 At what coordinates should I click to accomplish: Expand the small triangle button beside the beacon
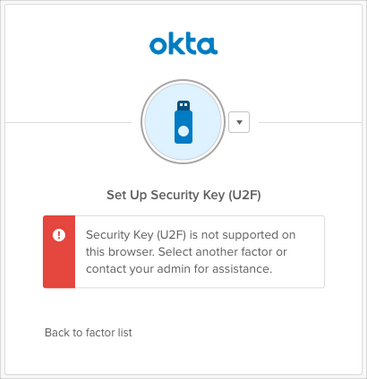(239, 122)
